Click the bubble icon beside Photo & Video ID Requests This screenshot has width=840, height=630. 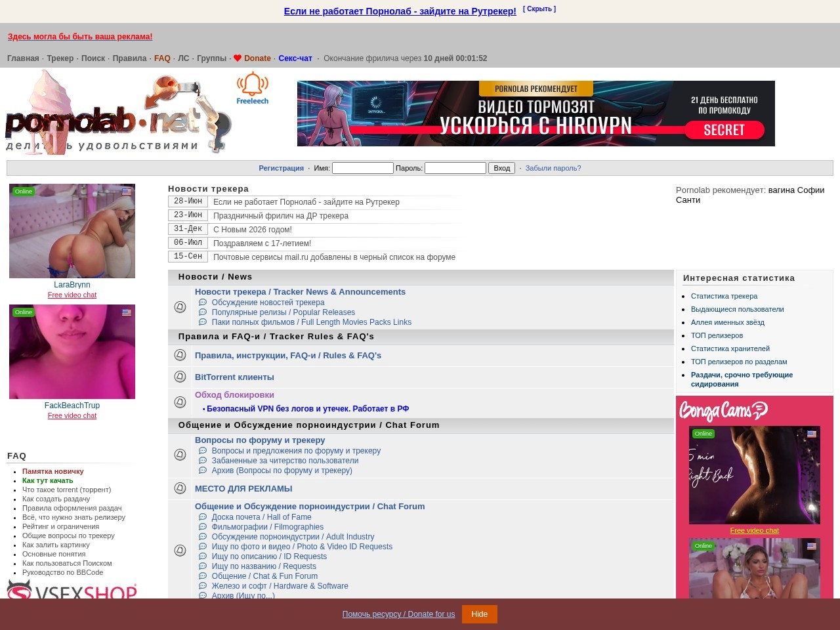(x=203, y=547)
